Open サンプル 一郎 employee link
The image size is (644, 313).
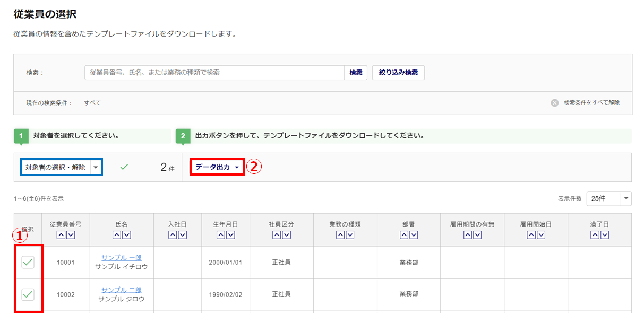(x=122, y=258)
